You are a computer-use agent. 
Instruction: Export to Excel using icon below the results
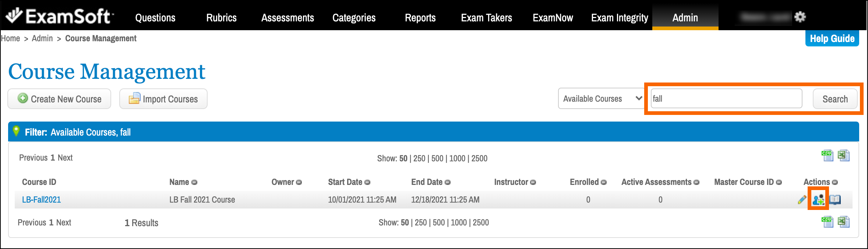843,222
